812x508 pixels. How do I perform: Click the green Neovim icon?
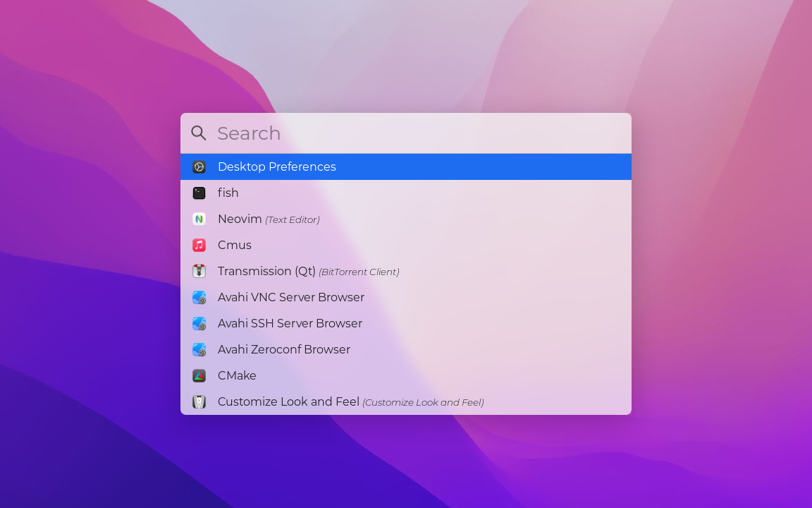199,219
